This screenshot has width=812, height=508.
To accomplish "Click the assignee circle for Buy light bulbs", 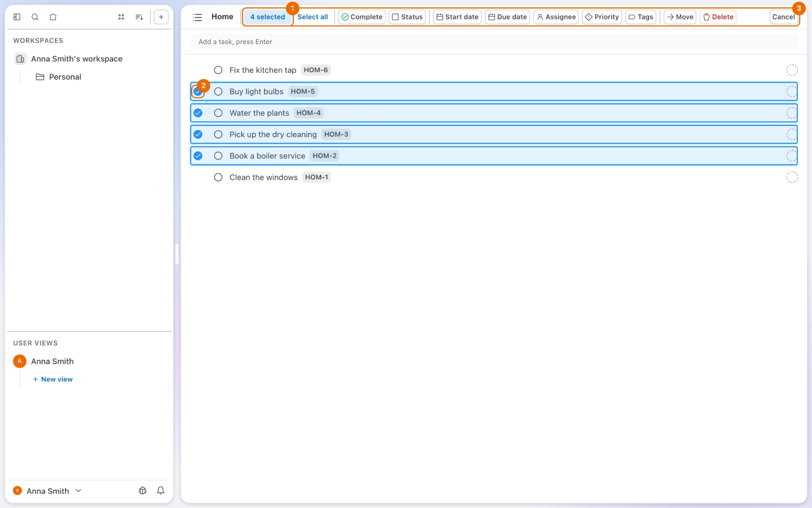I will [x=792, y=91].
